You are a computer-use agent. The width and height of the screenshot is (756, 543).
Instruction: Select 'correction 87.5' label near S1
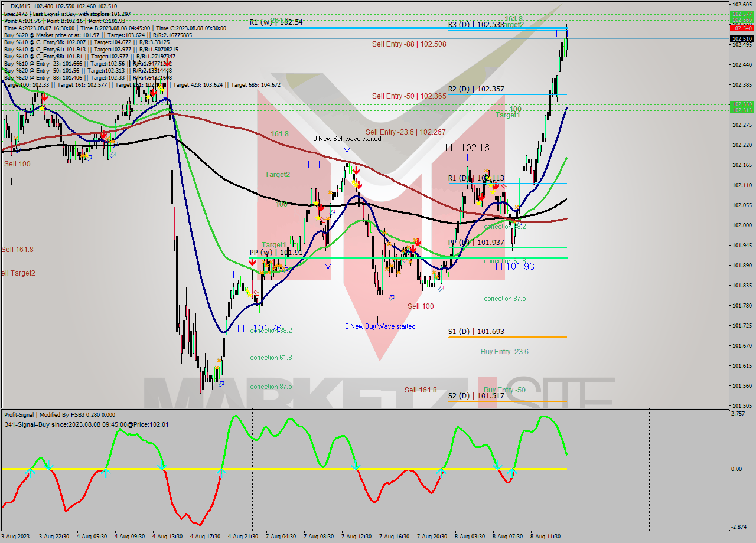coord(505,299)
